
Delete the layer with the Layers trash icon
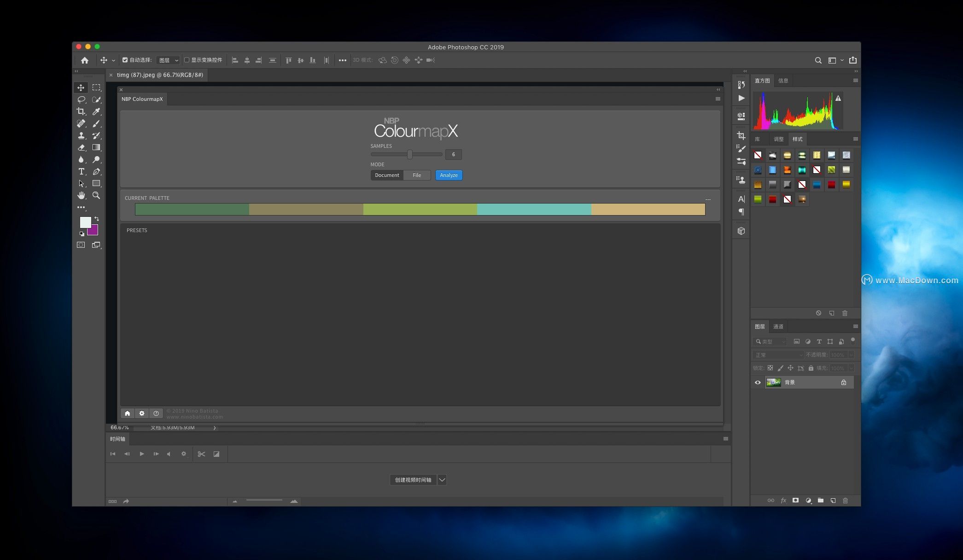pyautogui.click(x=845, y=501)
